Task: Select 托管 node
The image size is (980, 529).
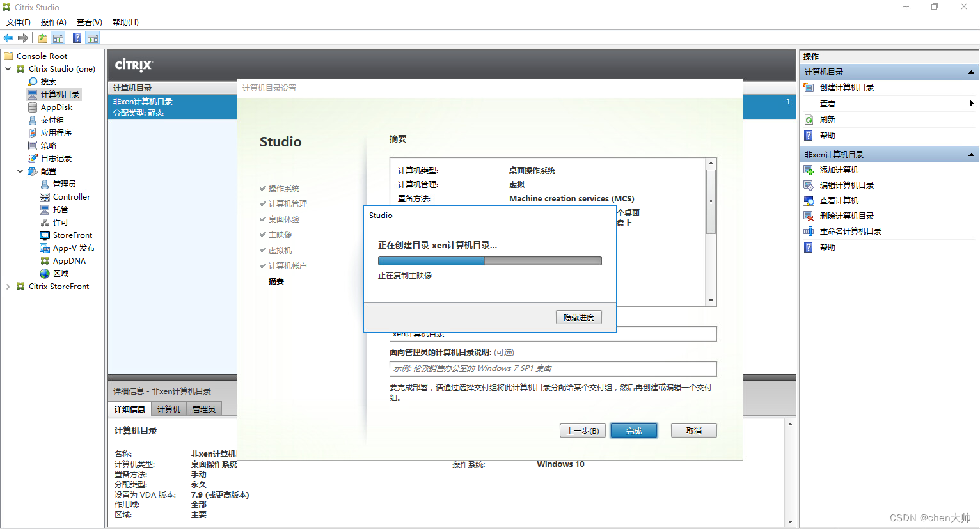Action: click(x=61, y=210)
